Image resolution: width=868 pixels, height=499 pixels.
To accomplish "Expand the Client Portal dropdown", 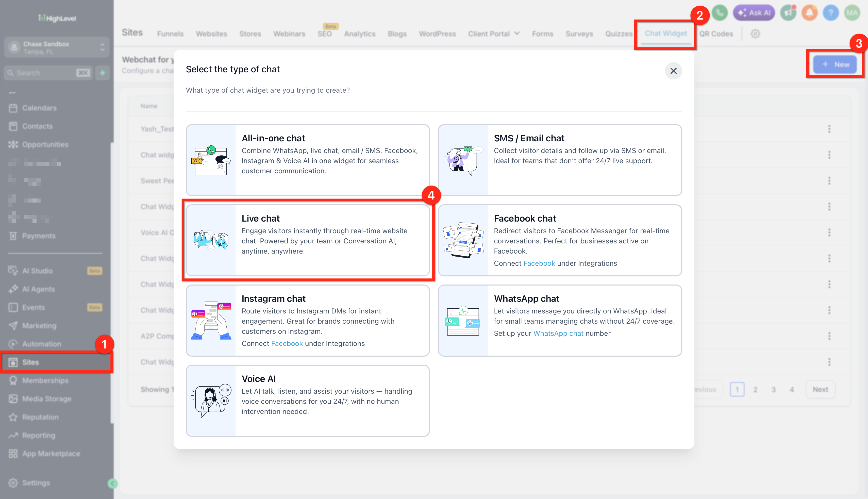I will coord(494,34).
